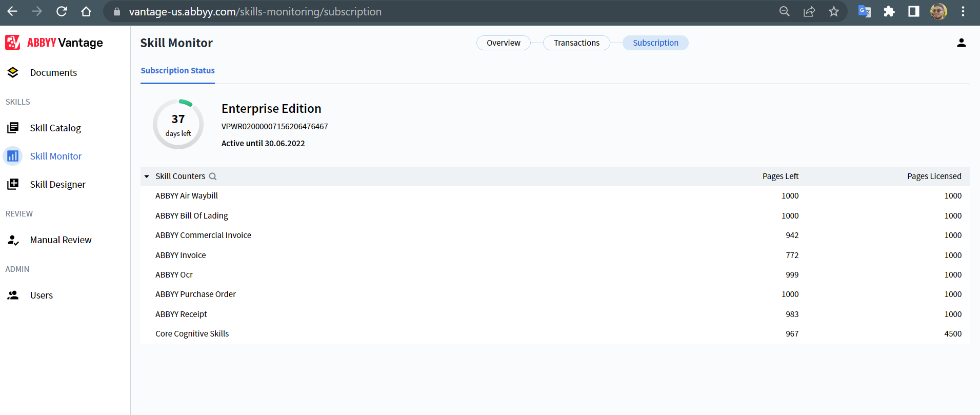Viewport: 980px width, 415px height.
Task: Bookmark this page with star icon
Action: tap(834, 11)
